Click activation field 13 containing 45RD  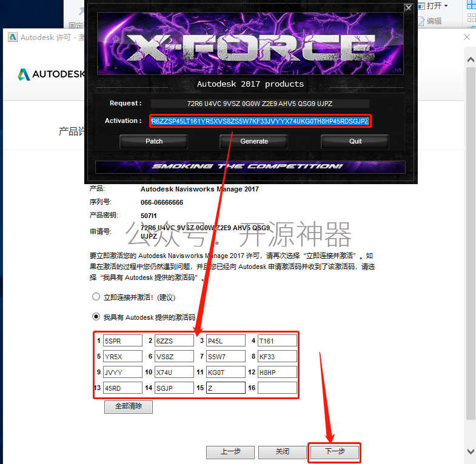point(122,388)
